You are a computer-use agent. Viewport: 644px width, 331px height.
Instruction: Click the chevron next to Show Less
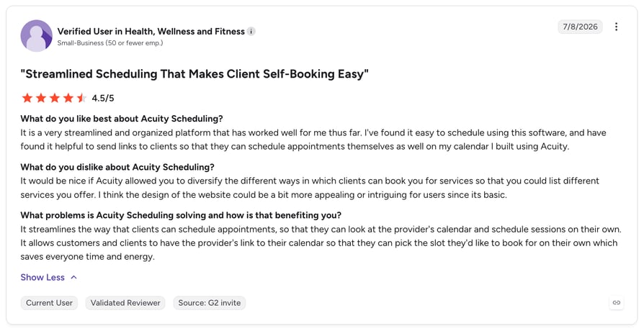(x=74, y=277)
